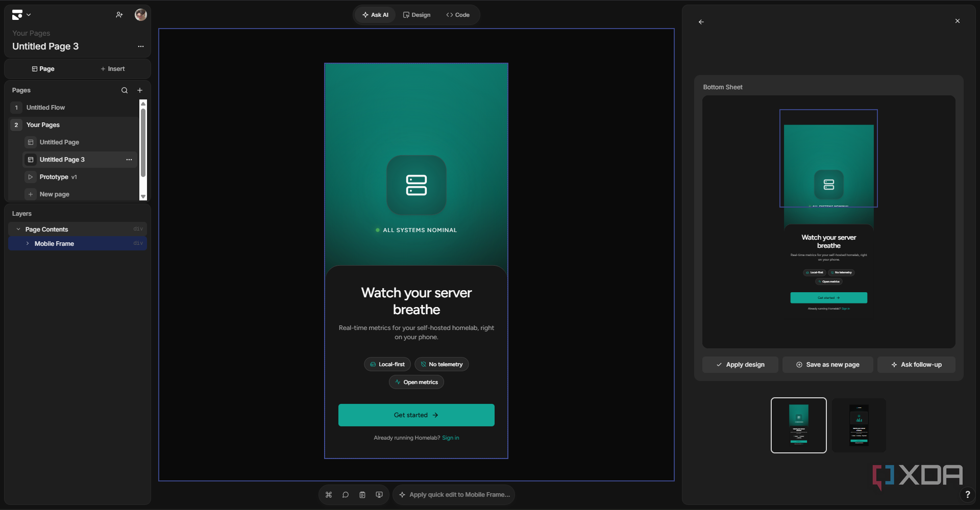Open the user profile avatar
Screen dimensions: 980x510
click(141, 15)
